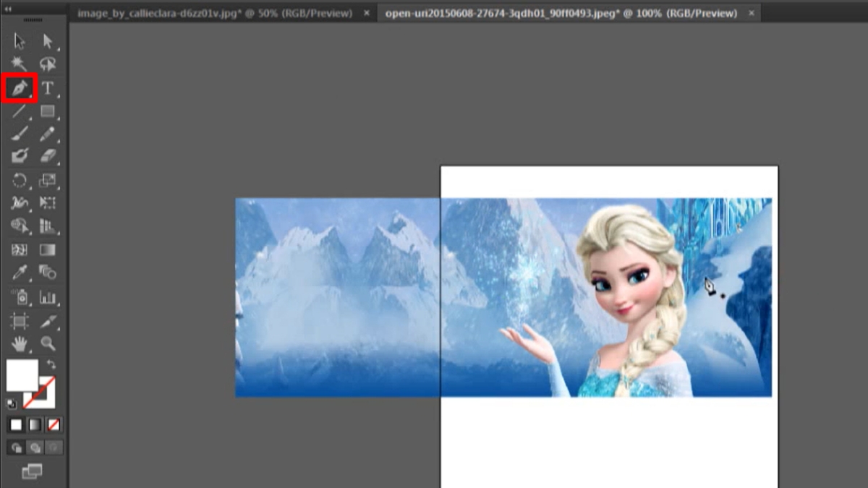Swap fill and stroke colors

51,364
